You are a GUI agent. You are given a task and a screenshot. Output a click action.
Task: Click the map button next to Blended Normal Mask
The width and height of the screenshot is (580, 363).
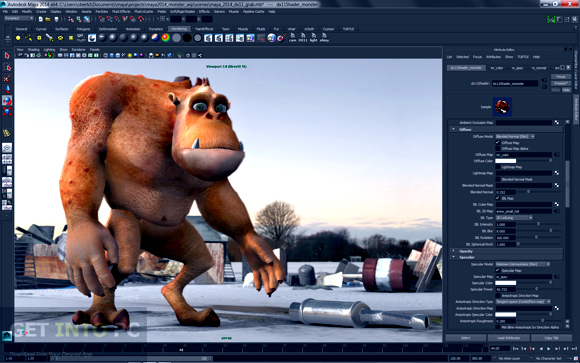(556, 185)
